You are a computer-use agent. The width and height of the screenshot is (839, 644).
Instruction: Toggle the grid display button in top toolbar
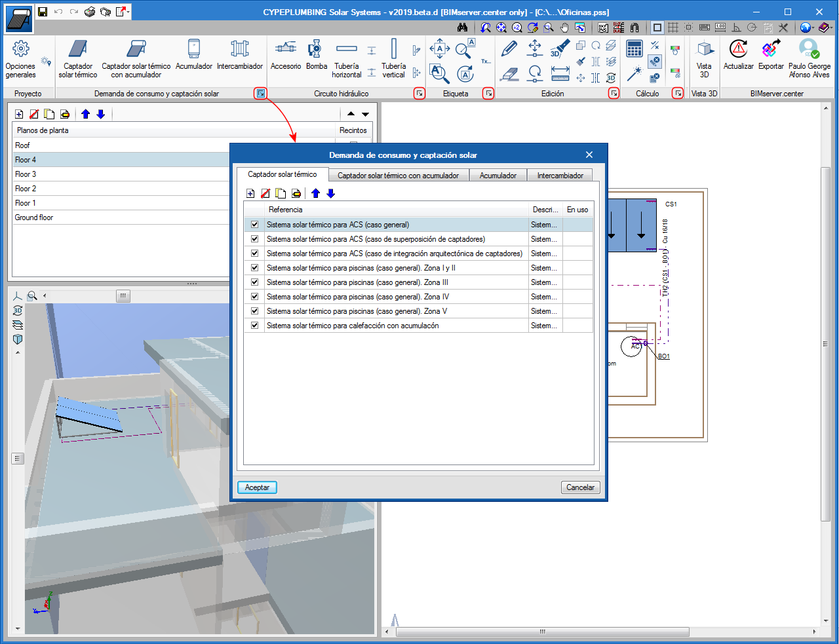tap(673, 28)
